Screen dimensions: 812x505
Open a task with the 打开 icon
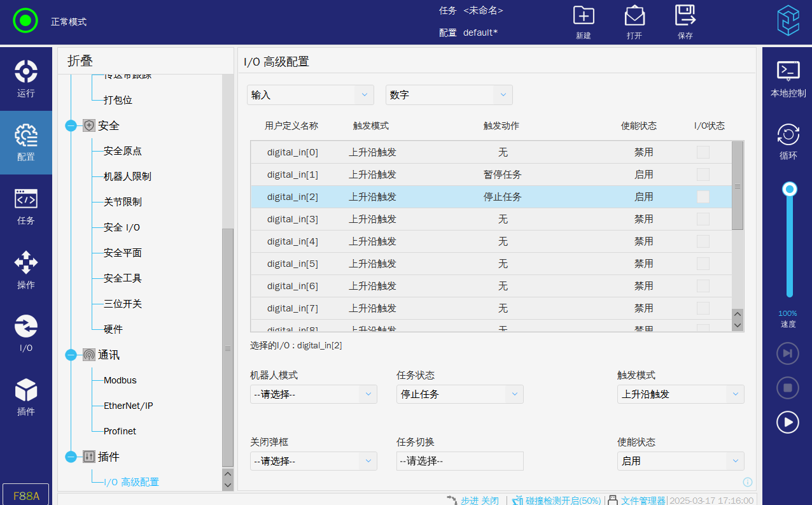click(634, 17)
